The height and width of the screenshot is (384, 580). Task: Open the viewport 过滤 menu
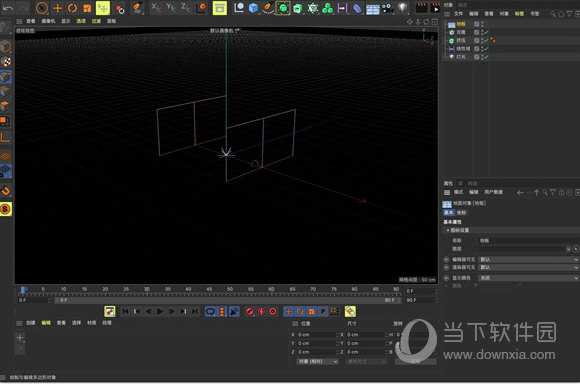96,21
